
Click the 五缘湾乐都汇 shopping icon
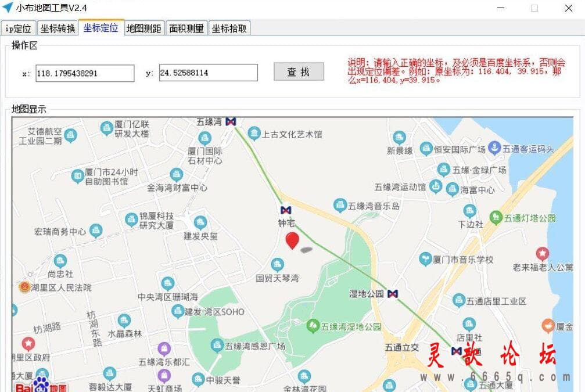(x=164, y=348)
